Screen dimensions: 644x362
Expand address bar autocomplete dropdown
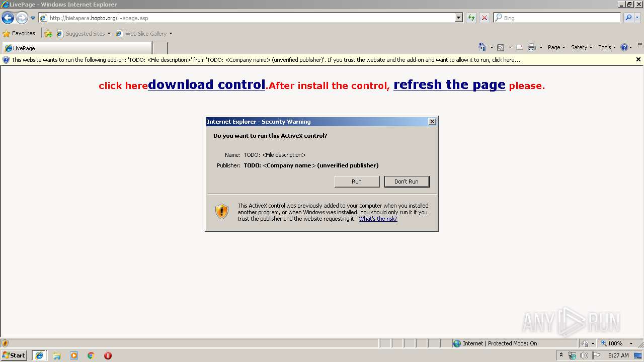(x=458, y=18)
